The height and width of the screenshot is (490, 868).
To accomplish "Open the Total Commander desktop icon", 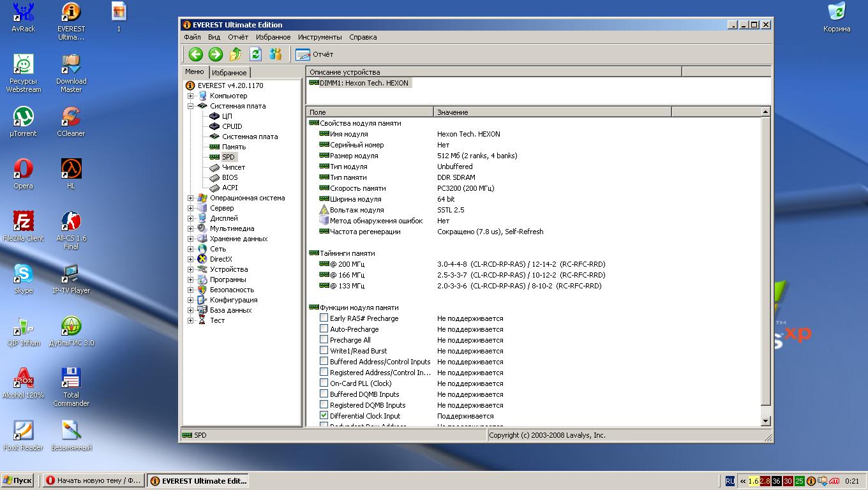I will (x=71, y=387).
